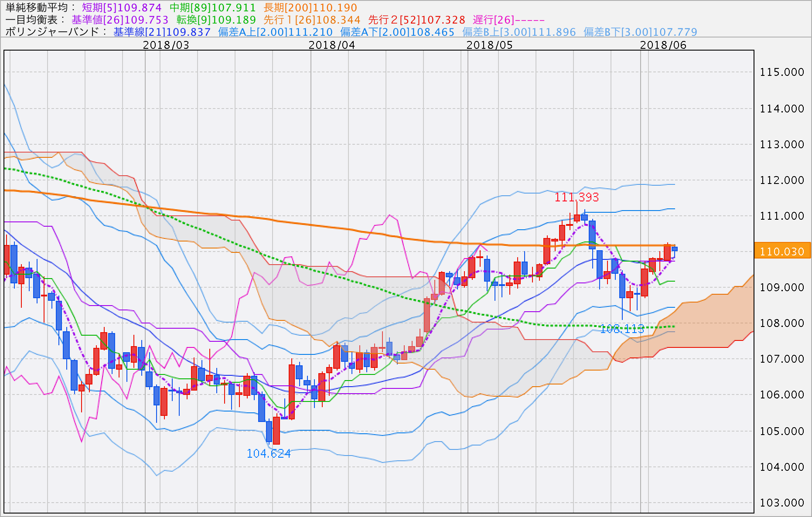Click the 107.000 price axis label
This screenshot has width=812, height=517.
click(x=782, y=358)
